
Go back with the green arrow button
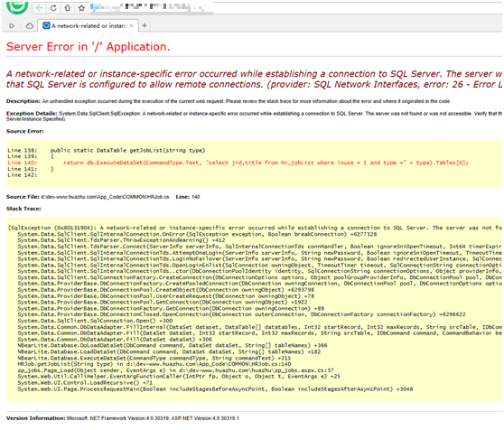tap(39, 8)
